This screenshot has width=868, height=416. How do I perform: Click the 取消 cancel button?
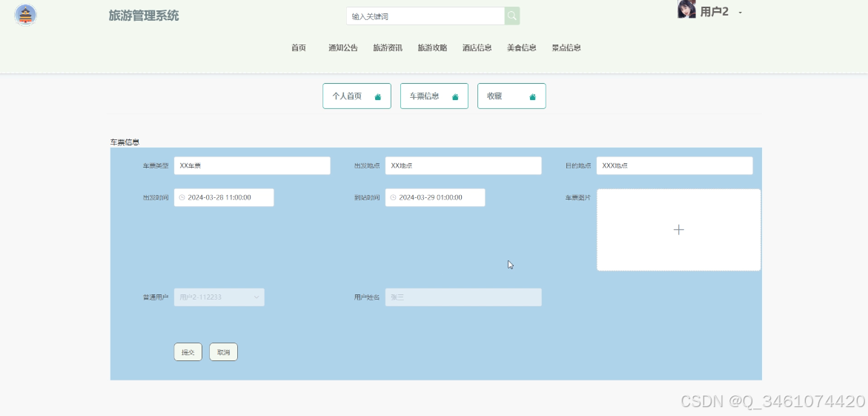(224, 351)
